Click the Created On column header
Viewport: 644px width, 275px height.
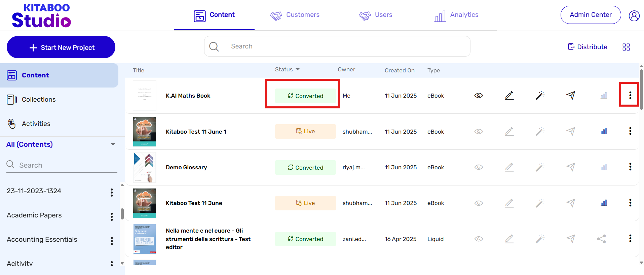click(400, 70)
